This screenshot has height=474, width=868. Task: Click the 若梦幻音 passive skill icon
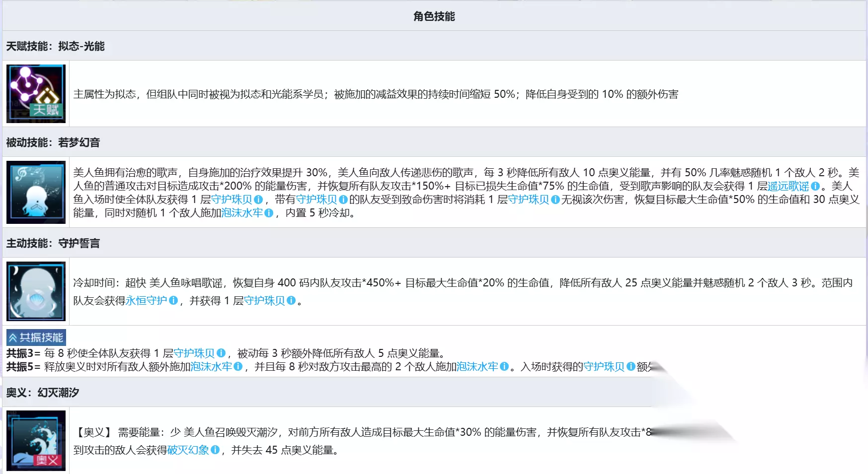click(x=36, y=192)
